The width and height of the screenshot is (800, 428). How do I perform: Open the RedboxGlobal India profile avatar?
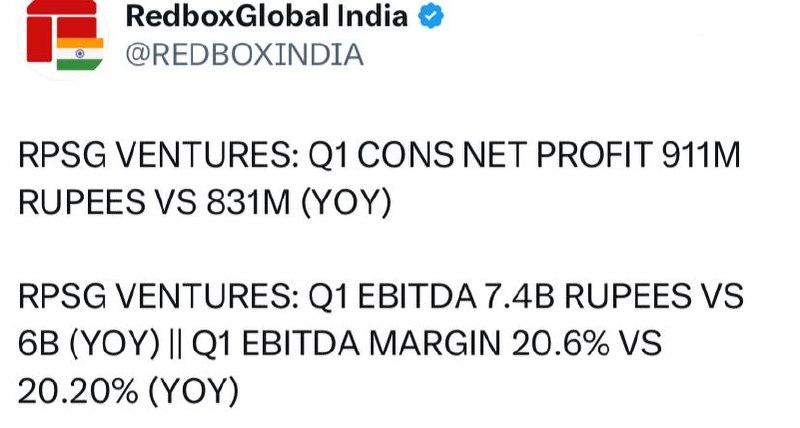pos(63,37)
